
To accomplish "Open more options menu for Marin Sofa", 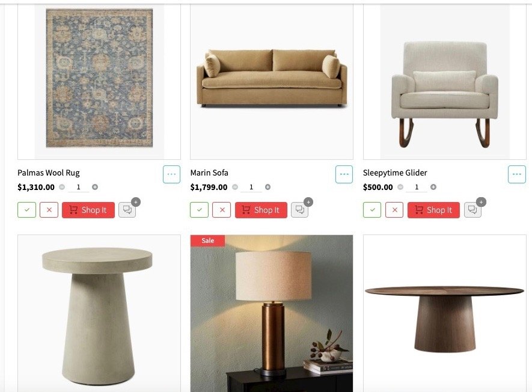I will pos(344,174).
